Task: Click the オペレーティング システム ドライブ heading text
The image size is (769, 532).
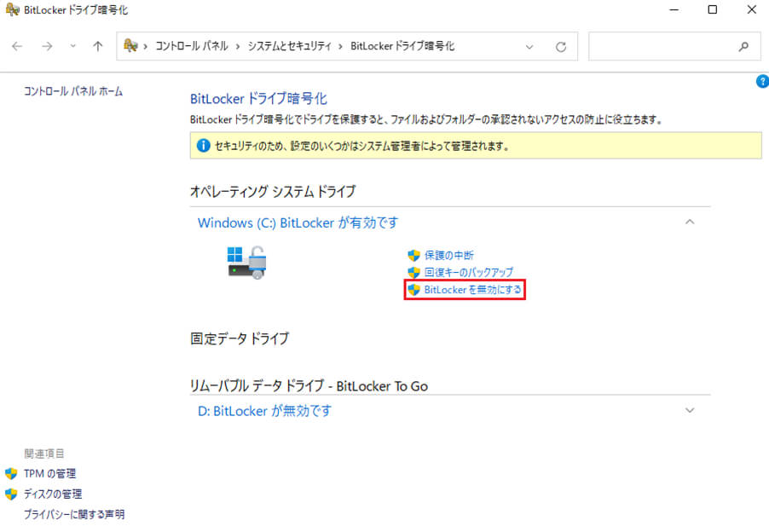Action: 273,191
